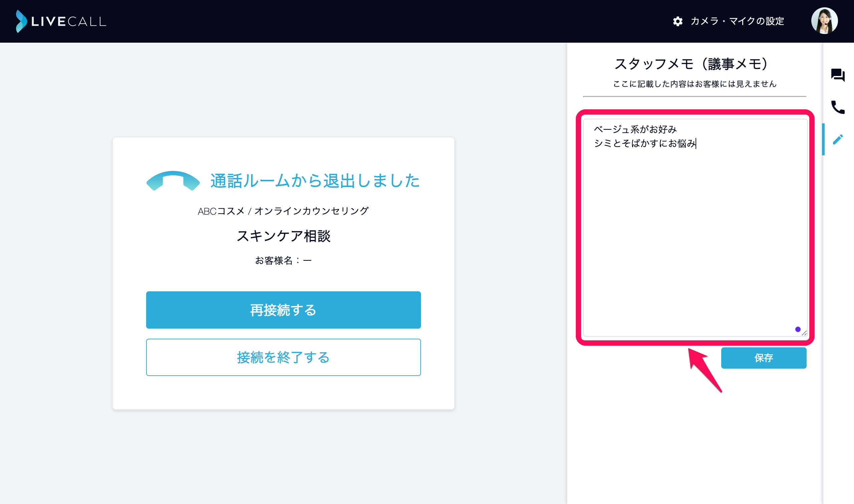Click the memo textarea resize handle
The image size is (854, 504).
[x=804, y=333]
